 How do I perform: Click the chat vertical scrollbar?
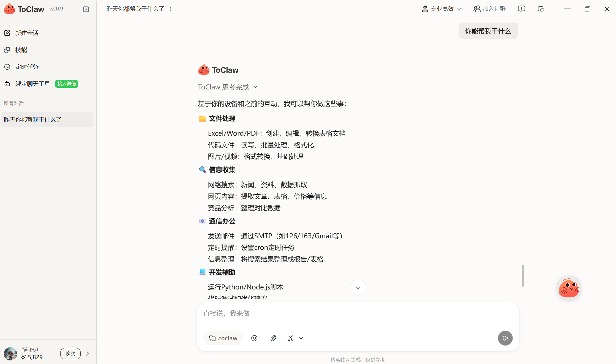tap(523, 276)
